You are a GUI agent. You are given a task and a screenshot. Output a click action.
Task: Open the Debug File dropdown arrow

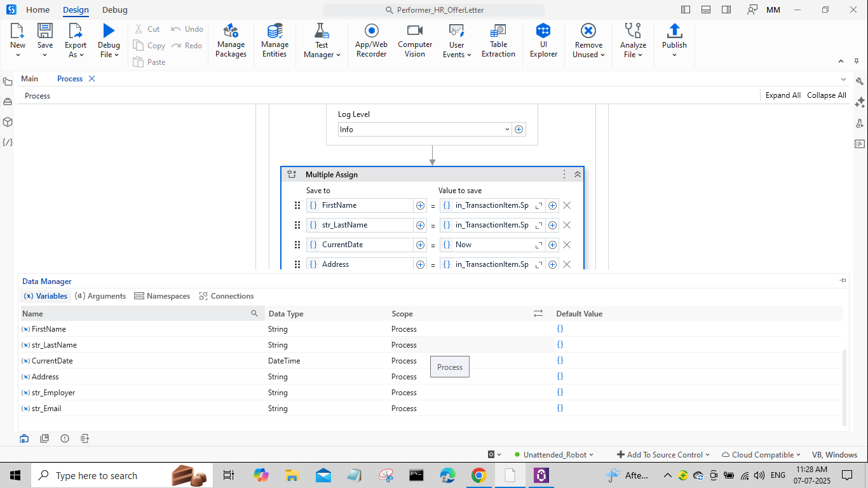118,55
